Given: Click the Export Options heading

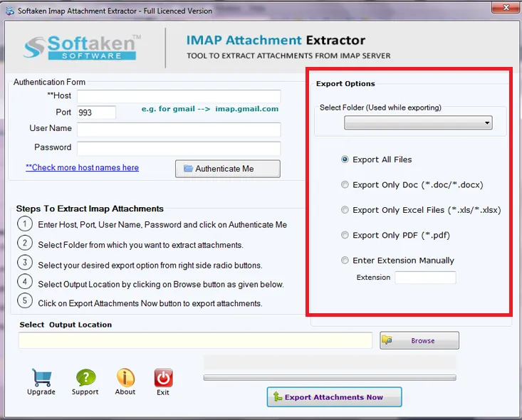Looking at the screenshot, I should [x=345, y=83].
